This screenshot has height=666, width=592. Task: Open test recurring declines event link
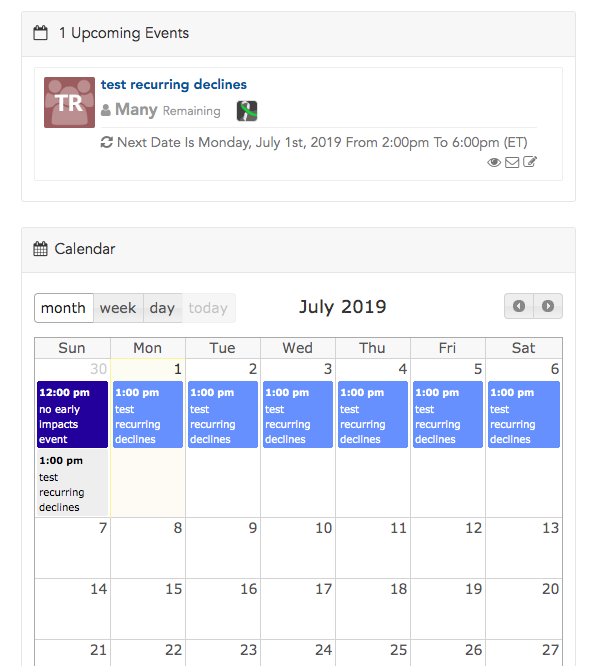tap(174, 84)
